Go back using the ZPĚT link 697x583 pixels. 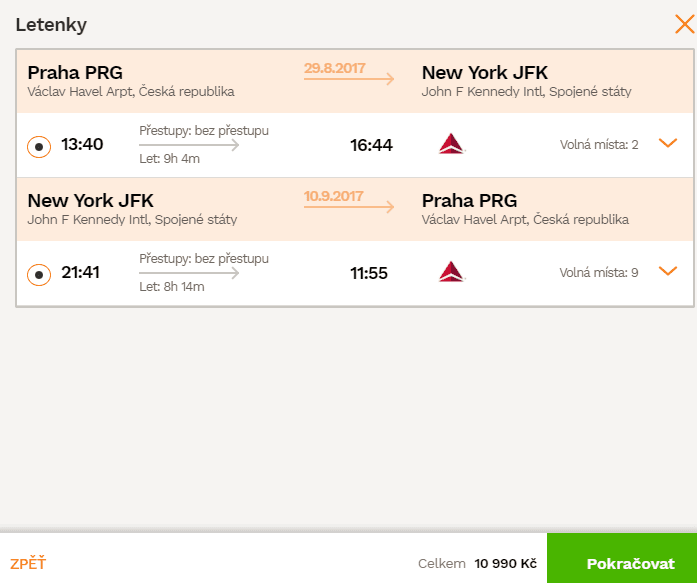[x=28, y=563]
